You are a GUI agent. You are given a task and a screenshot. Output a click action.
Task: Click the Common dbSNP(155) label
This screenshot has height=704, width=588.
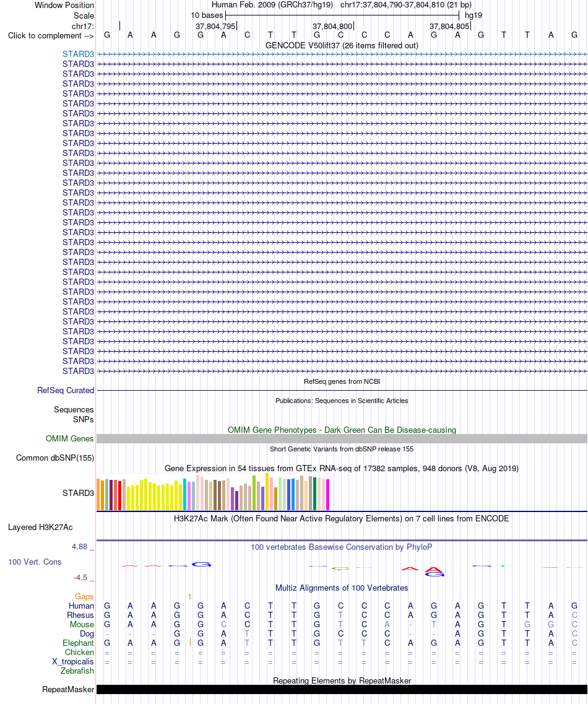(x=54, y=458)
